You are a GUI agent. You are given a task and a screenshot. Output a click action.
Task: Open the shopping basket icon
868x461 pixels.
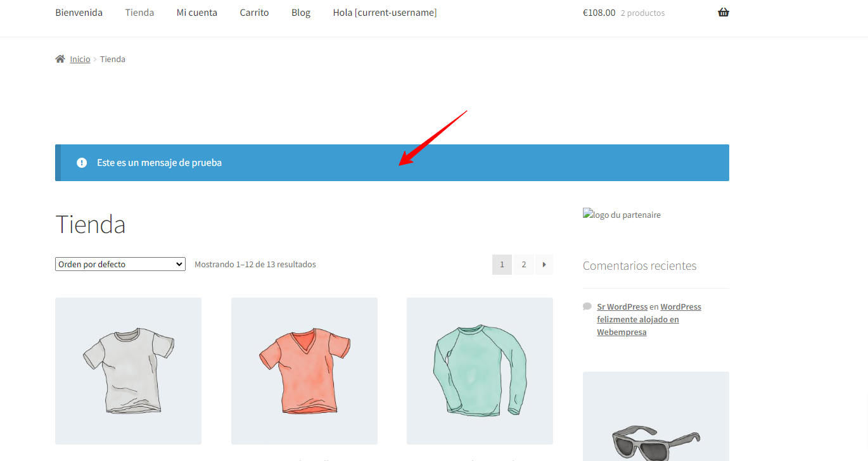(724, 13)
